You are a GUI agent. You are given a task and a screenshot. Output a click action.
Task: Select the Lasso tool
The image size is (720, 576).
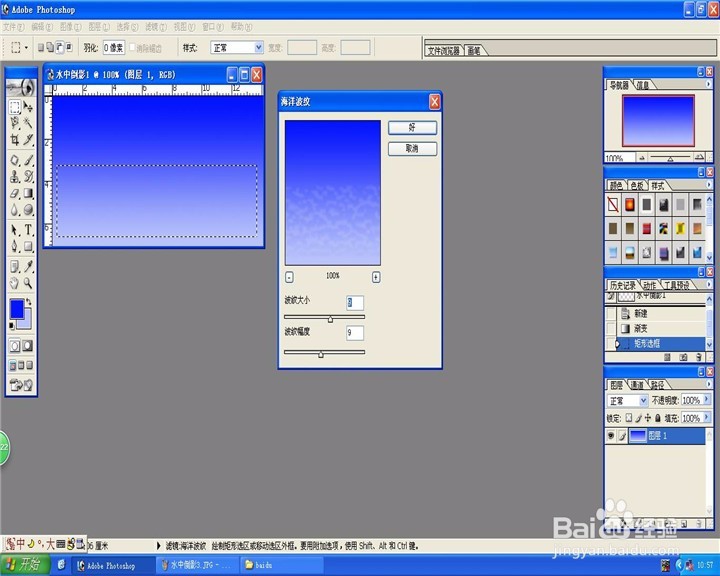(15, 122)
